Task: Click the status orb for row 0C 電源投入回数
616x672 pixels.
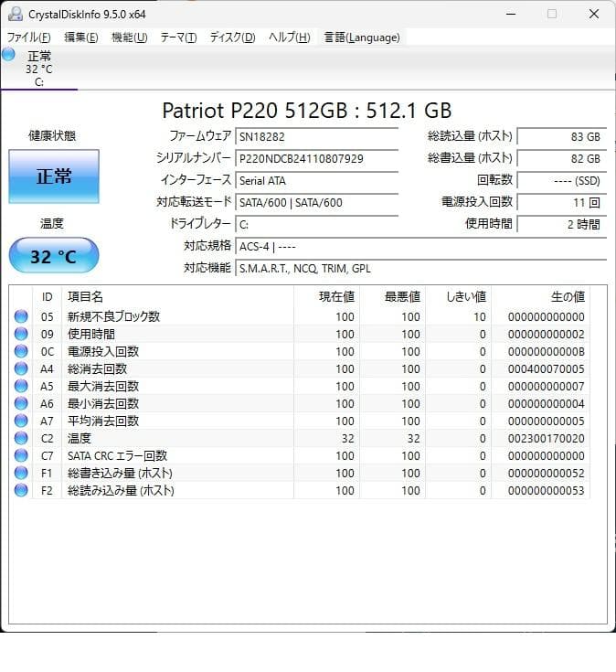Action: pyautogui.click(x=21, y=351)
